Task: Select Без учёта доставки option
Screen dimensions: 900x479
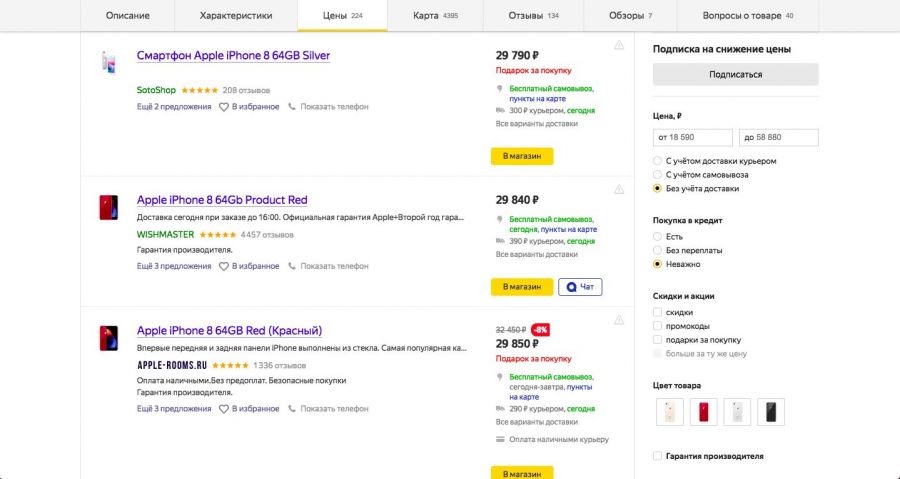Action: point(657,189)
